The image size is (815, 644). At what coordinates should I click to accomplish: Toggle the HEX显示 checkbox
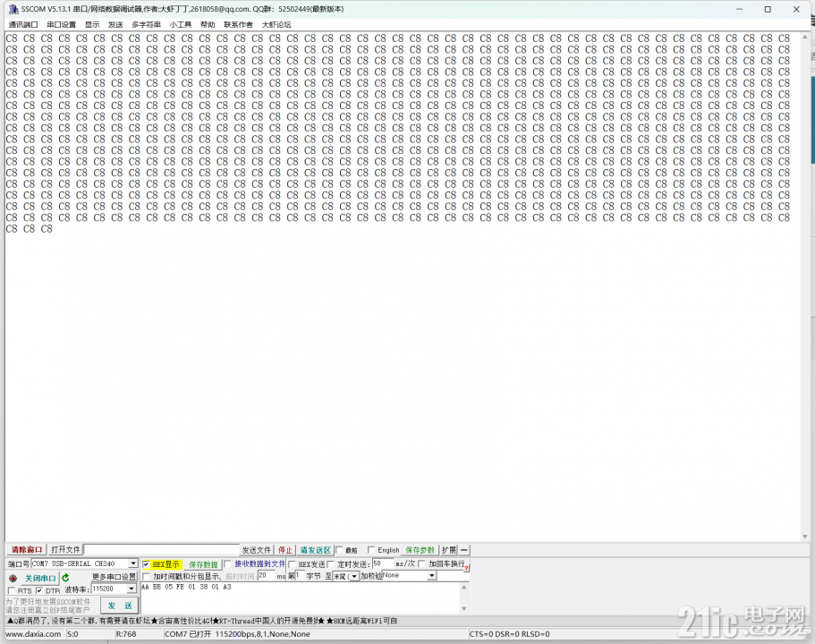click(147, 564)
